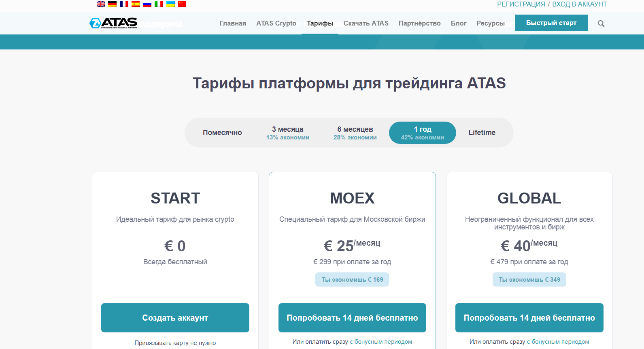Click the 'Ты экономишь € 169' badge
This screenshot has width=644, height=349.
tap(352, 280)
